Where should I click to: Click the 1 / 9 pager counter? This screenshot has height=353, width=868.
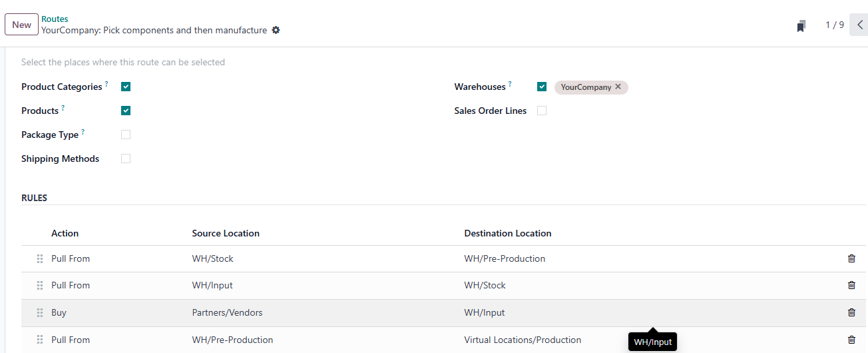[835, 25]
